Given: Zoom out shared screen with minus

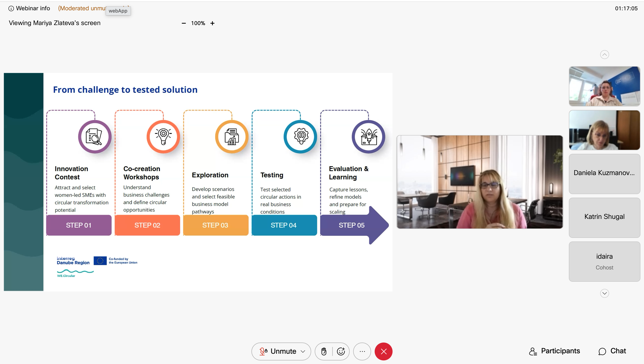Looking at the screenshot, I should 184,23.
